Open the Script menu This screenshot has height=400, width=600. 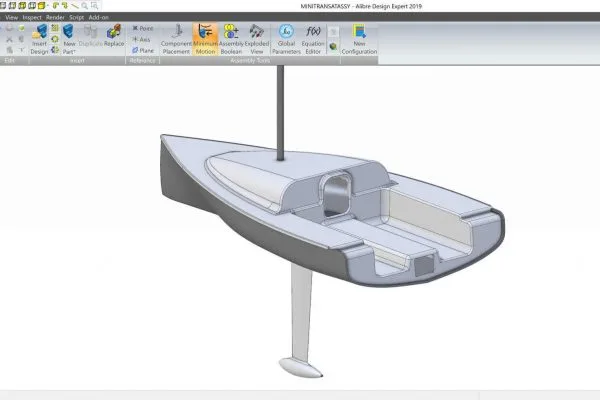point(76,17)
